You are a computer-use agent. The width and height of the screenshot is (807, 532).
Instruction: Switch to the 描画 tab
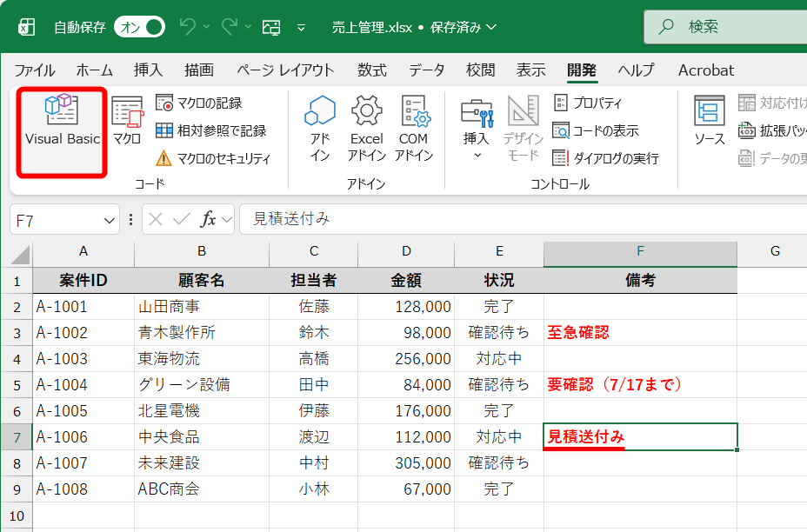click(x=199, y=70)
